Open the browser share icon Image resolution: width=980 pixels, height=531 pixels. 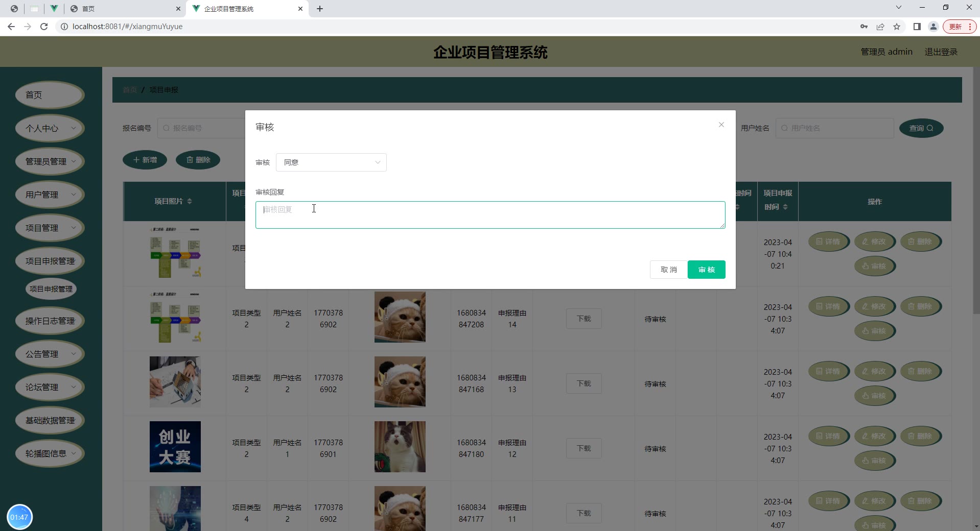(x=880, y=27)
